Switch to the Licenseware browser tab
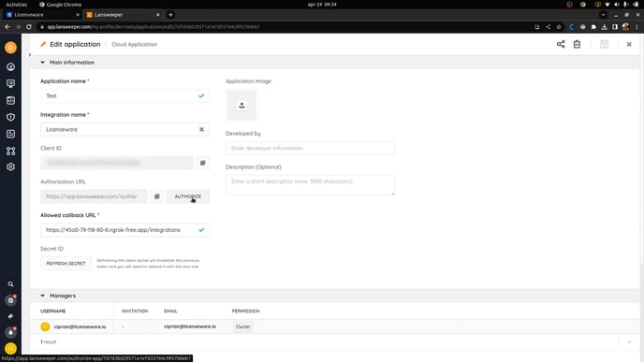This screenshot has width=644, height=362. (41, 15)
